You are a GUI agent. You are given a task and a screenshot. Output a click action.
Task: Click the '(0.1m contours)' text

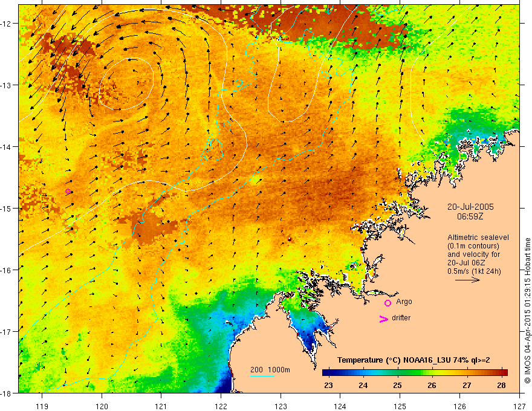coord(473,246)
